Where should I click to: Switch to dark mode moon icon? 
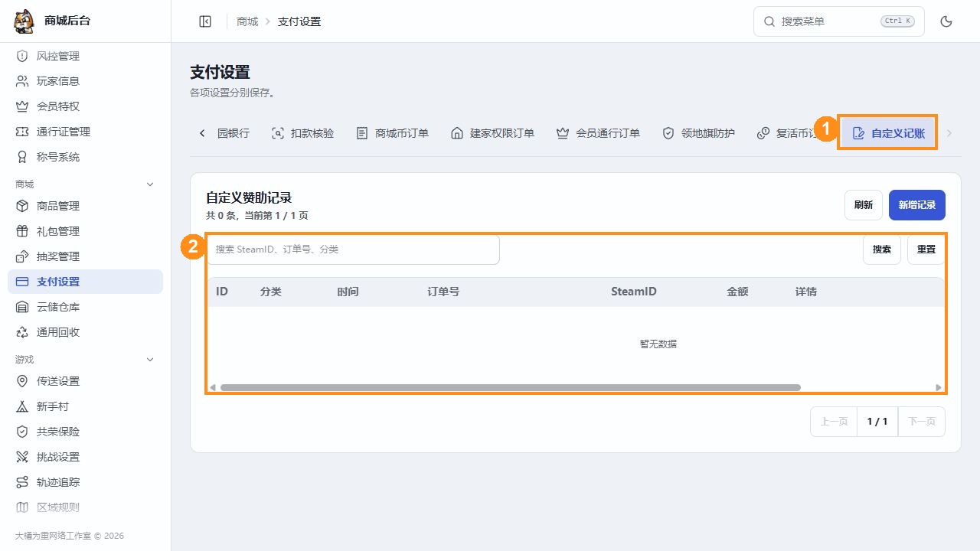946,21
